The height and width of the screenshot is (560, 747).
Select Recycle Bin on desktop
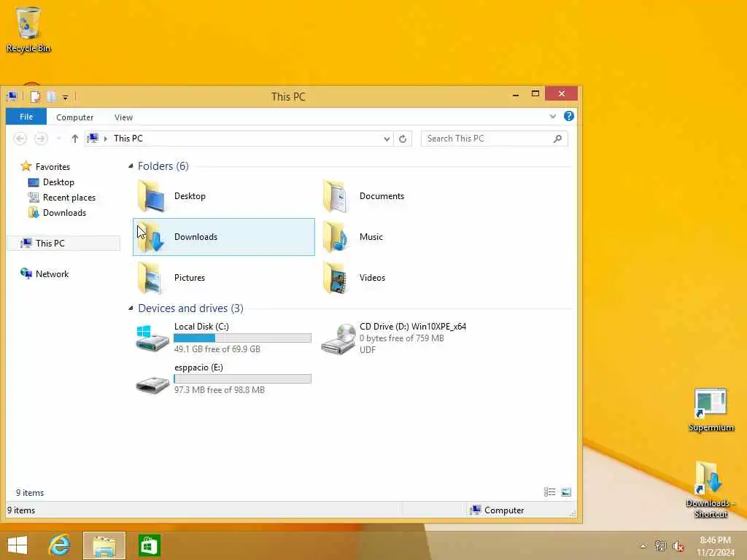pyautogui.click(x=28, y=29)
